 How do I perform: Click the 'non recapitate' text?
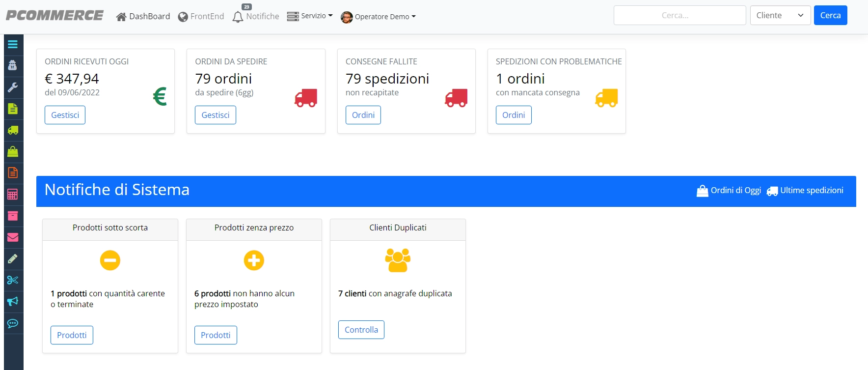coord(372,92)
